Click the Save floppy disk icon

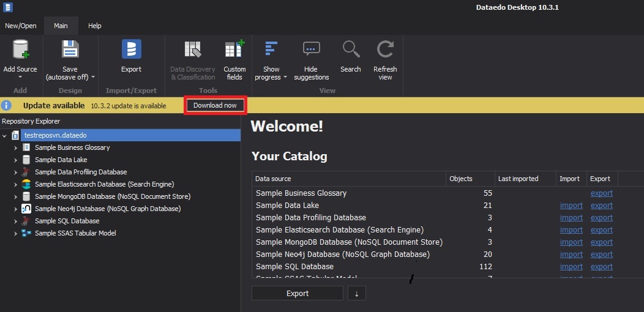tap(70, 50)
